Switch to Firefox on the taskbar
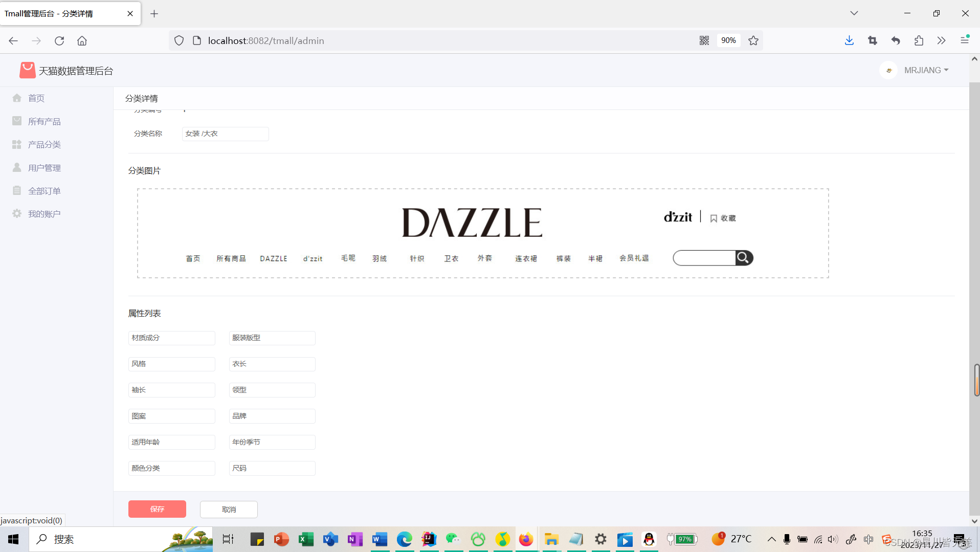Viewport: 980px width, 552px height. (x=526, y=539)
